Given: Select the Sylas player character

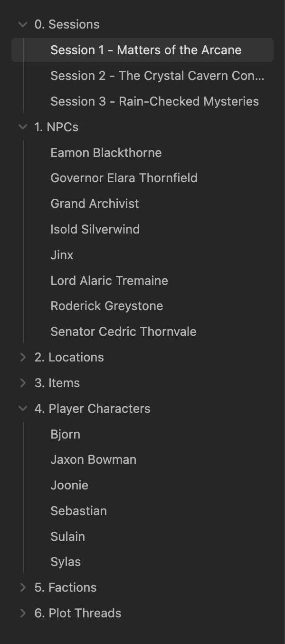Looking at the screenshot, I should click(x=65, y=562).
